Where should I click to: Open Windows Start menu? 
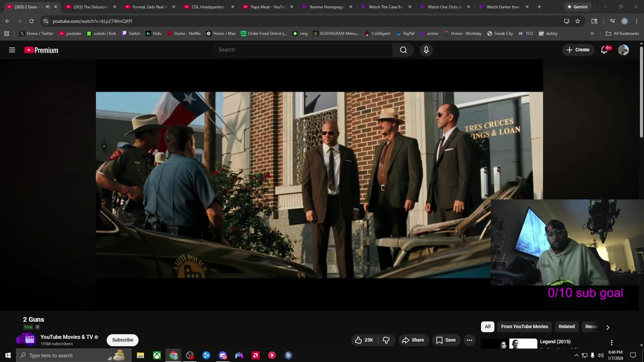click(x=8, y=355)
